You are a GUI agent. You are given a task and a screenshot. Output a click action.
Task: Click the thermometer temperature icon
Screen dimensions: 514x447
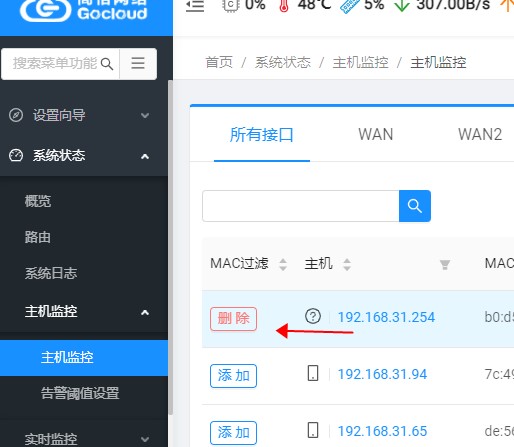coord(284,6)
